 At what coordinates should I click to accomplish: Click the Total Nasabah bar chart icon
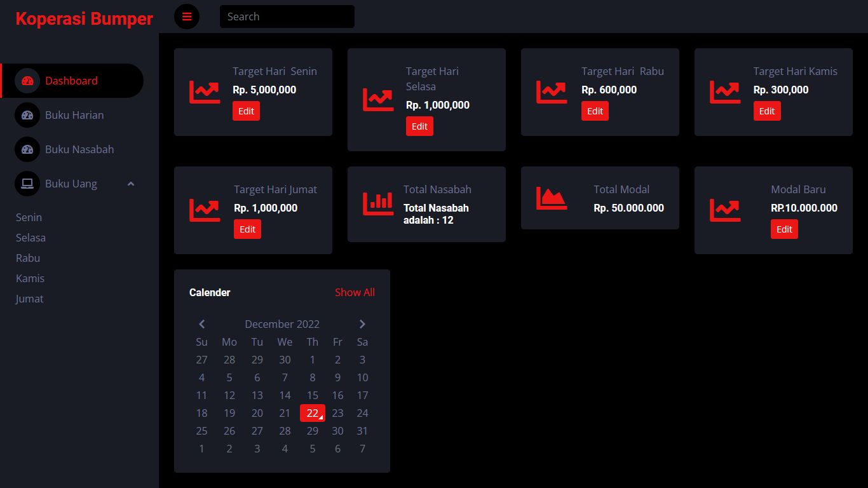[378, 204]
